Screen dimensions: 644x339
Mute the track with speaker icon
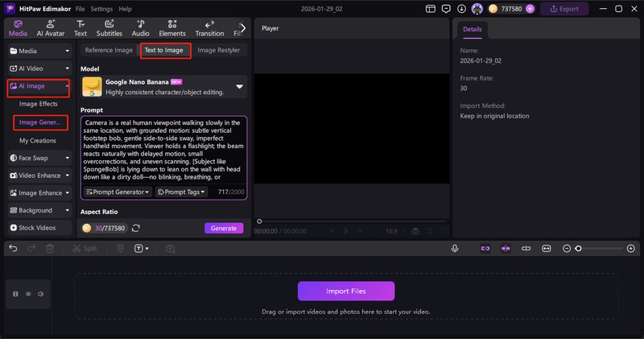pos(41,294)
